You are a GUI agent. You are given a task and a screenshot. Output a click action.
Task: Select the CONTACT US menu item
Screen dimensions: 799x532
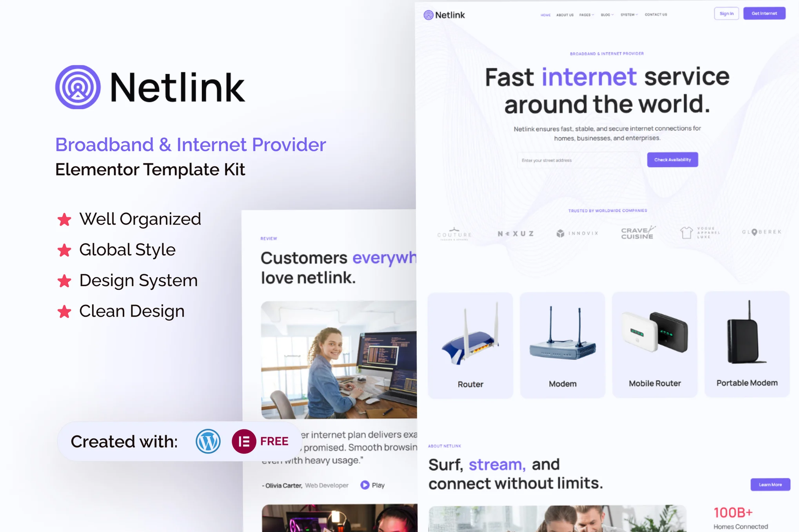click(654, 15)
